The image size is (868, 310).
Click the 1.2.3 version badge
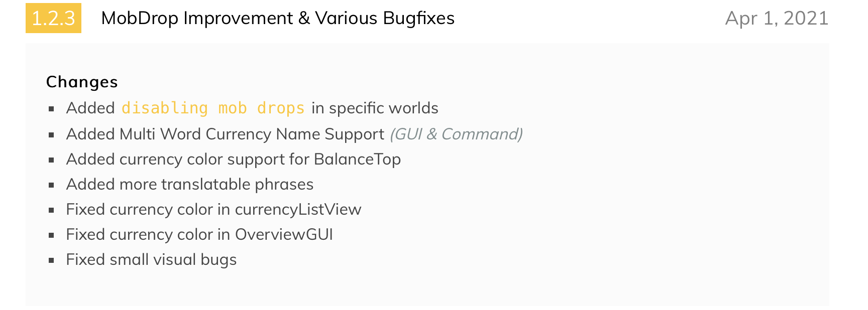[53, 18]
